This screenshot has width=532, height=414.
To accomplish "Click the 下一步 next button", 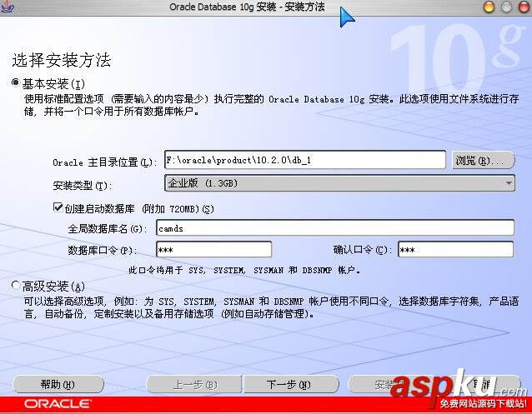I will pos(291,384).
